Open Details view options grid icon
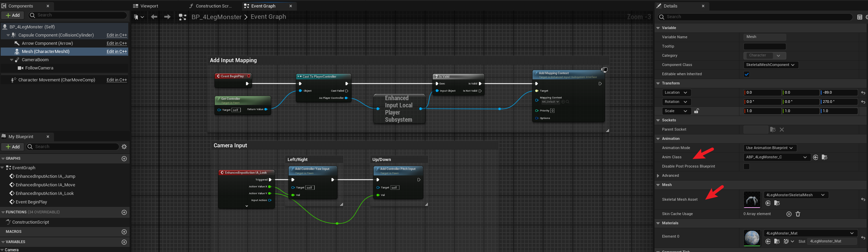868x252 pixels. [859, 17]
